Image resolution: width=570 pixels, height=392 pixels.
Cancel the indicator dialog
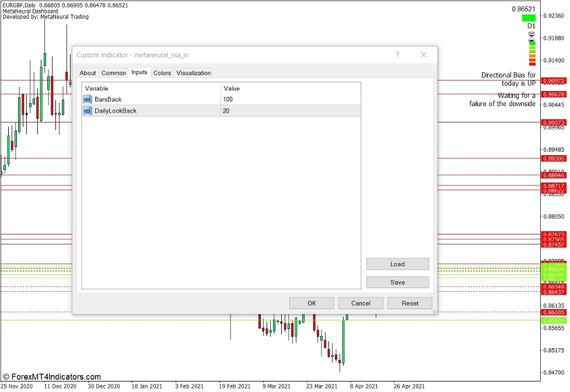pos(361,303)
